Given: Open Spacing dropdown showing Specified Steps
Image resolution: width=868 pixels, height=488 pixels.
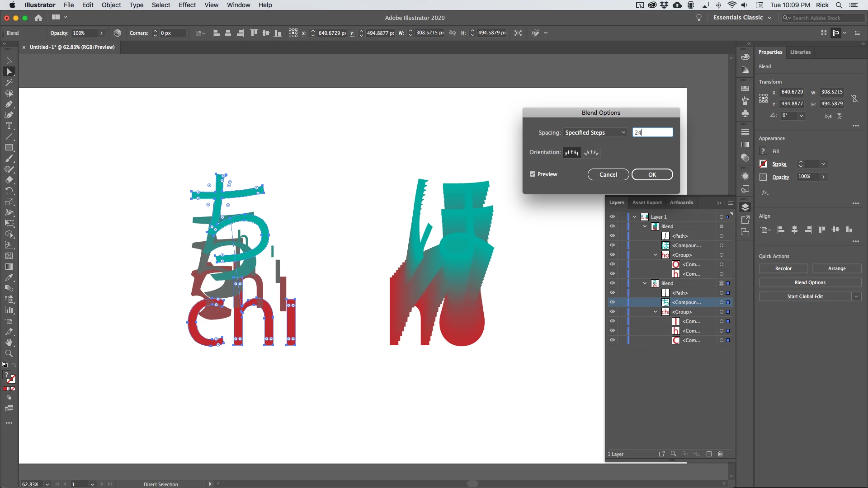Looking at the screenshot, I should (595, 132).
